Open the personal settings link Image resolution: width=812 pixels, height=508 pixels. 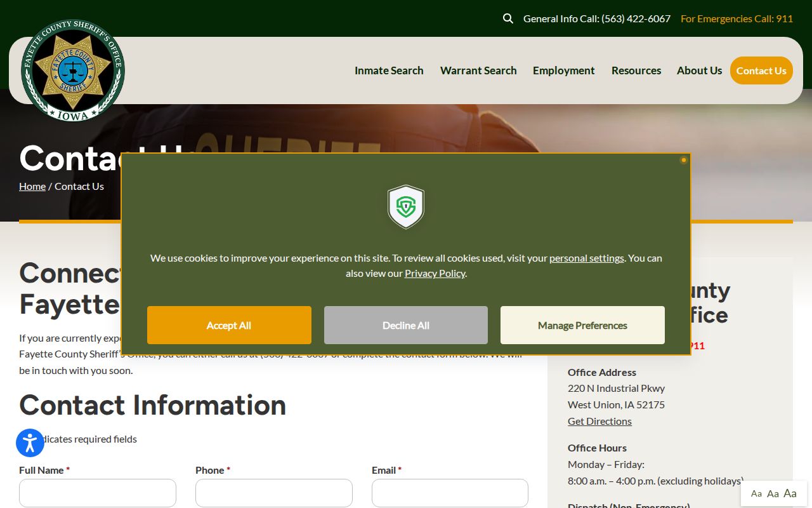[587, 258]
